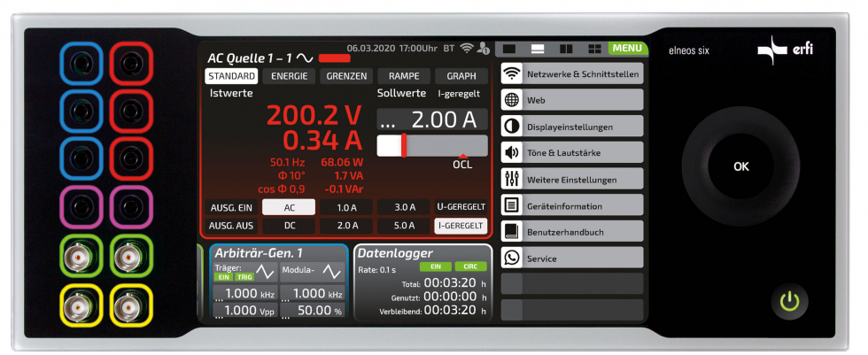Open Netzwerke & Schnittstellen settings

click(x=571, y=74)
